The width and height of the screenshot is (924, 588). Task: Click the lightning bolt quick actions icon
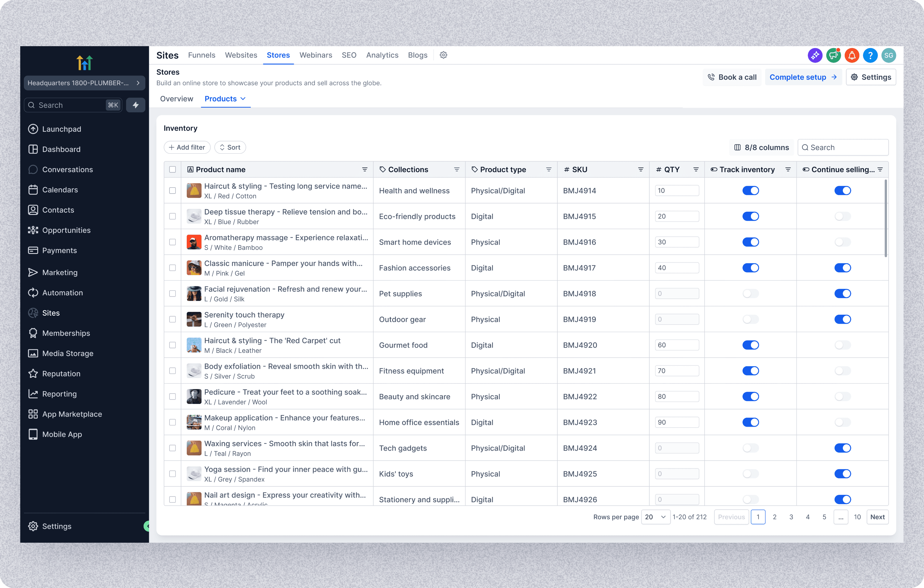(x=136, y=105)
